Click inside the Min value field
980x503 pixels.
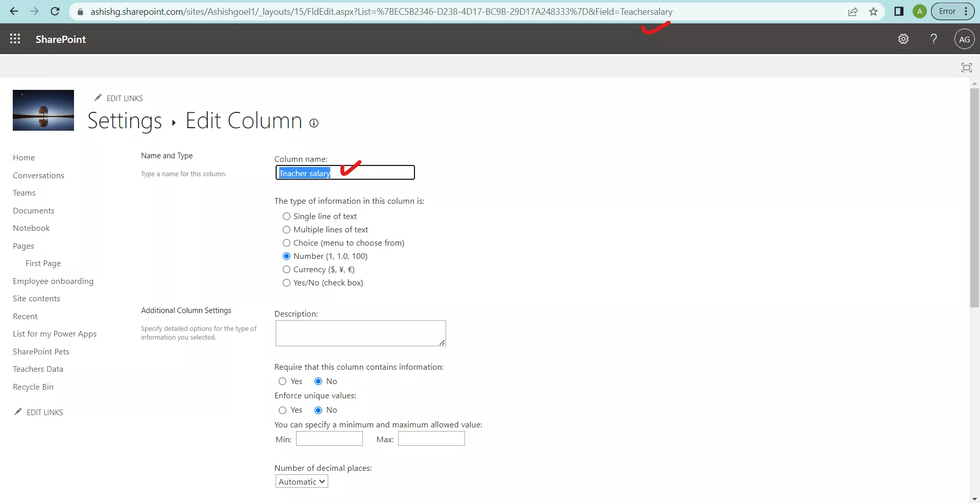pyautogui.click(x=329, y=439)
